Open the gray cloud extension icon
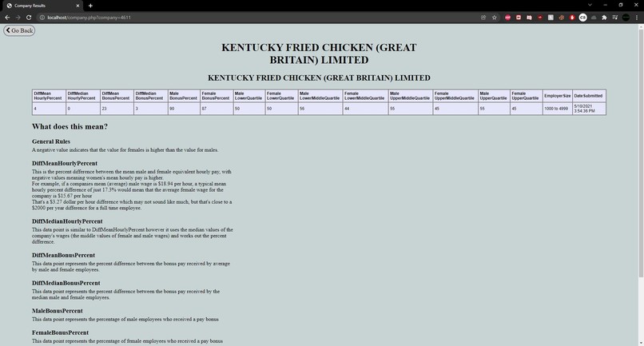Screen dimensions: 644x346 pyautogui.click(x=594, y=18)
